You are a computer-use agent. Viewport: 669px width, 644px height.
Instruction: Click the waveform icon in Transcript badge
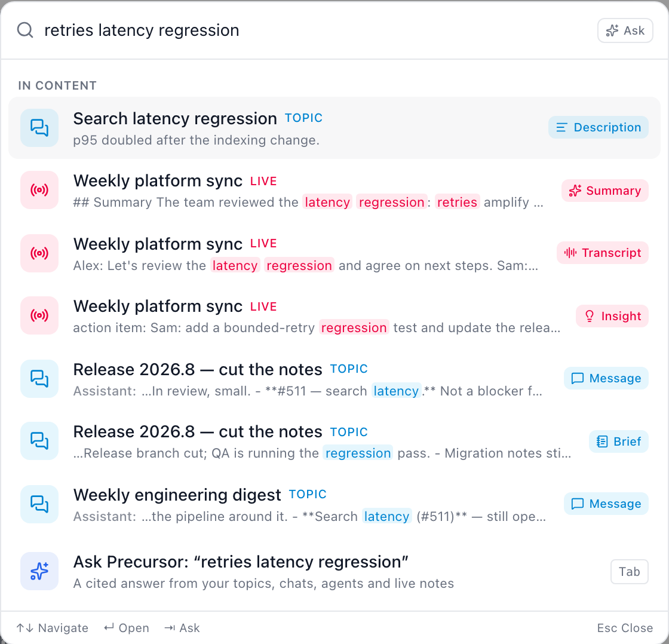(x=570, y=253)
